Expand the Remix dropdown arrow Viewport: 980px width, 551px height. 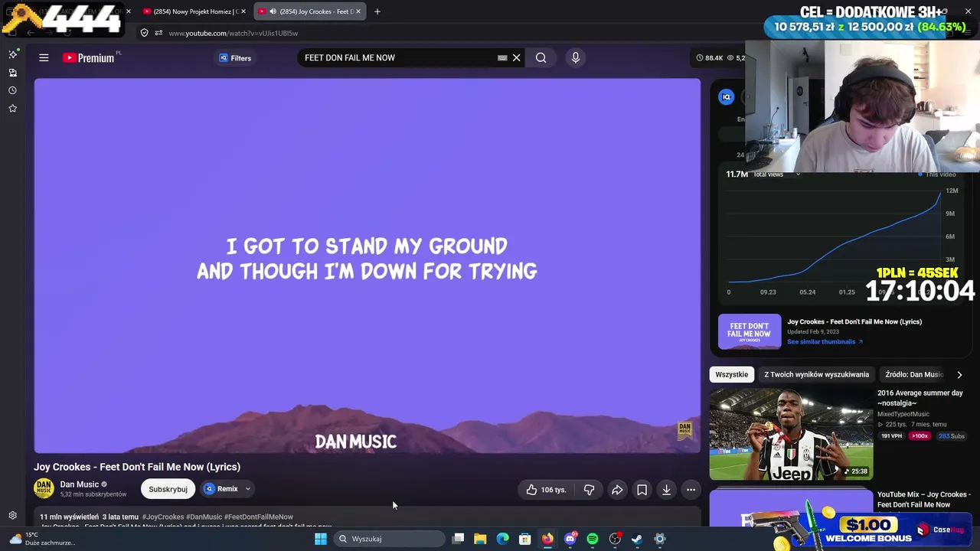247,489
